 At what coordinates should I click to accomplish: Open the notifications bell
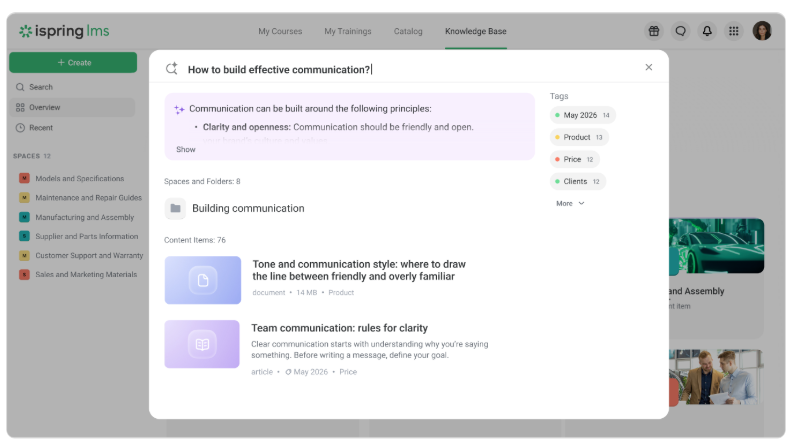(707, 31)
